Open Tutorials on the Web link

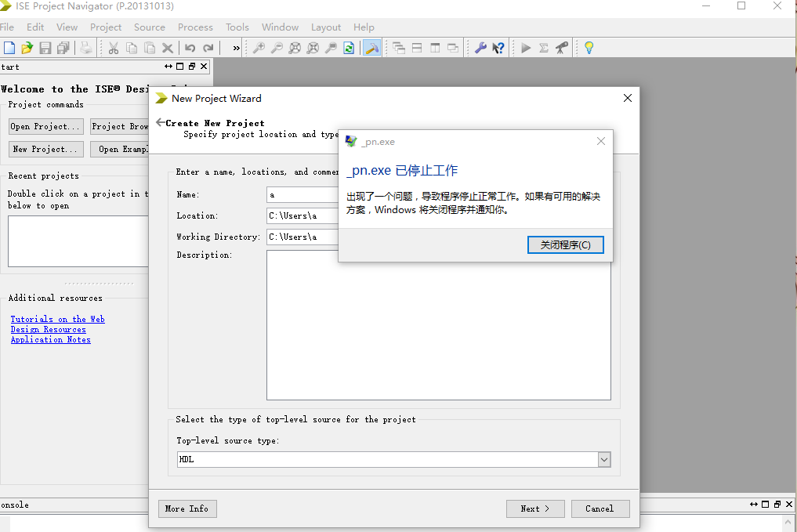[x=58, y=319]
